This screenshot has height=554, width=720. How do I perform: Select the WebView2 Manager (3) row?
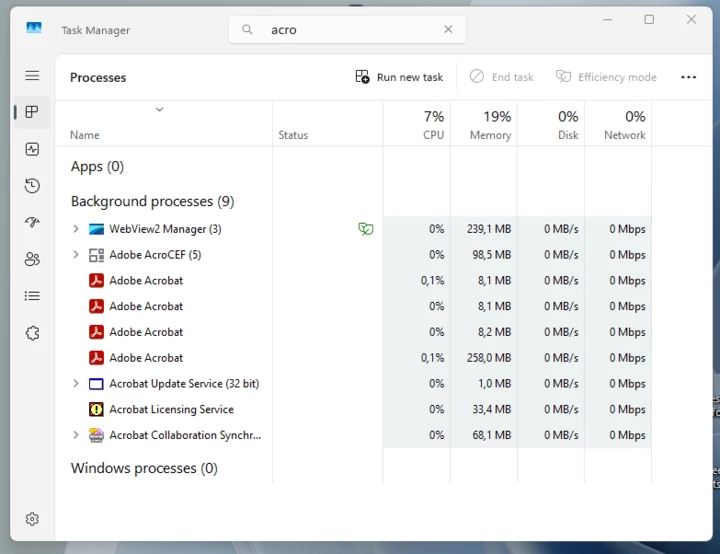[354, 229]
